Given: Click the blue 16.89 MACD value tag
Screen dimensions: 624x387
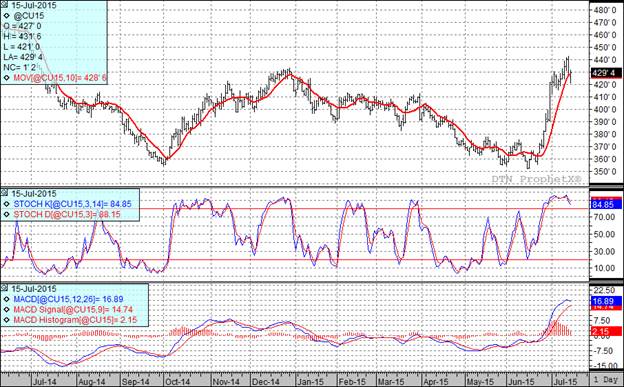Looking at the screenshot, I should [606, 301].
